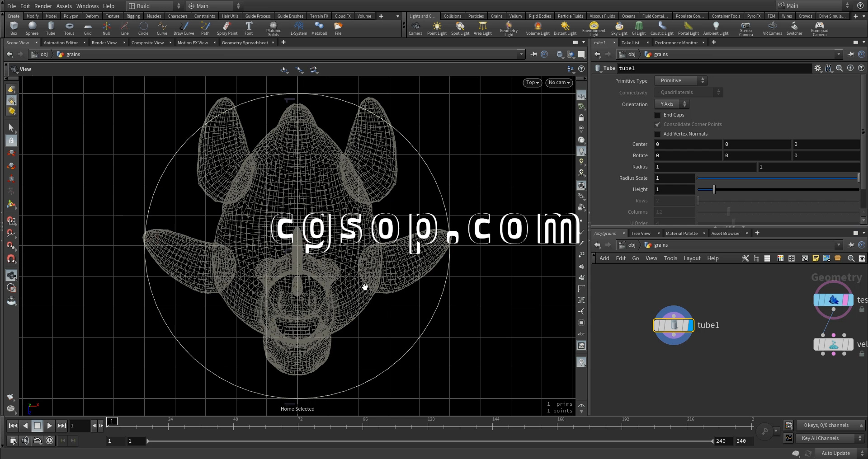Create a Stereo Camera
This screenshot has width=868, height=459.
746,29
